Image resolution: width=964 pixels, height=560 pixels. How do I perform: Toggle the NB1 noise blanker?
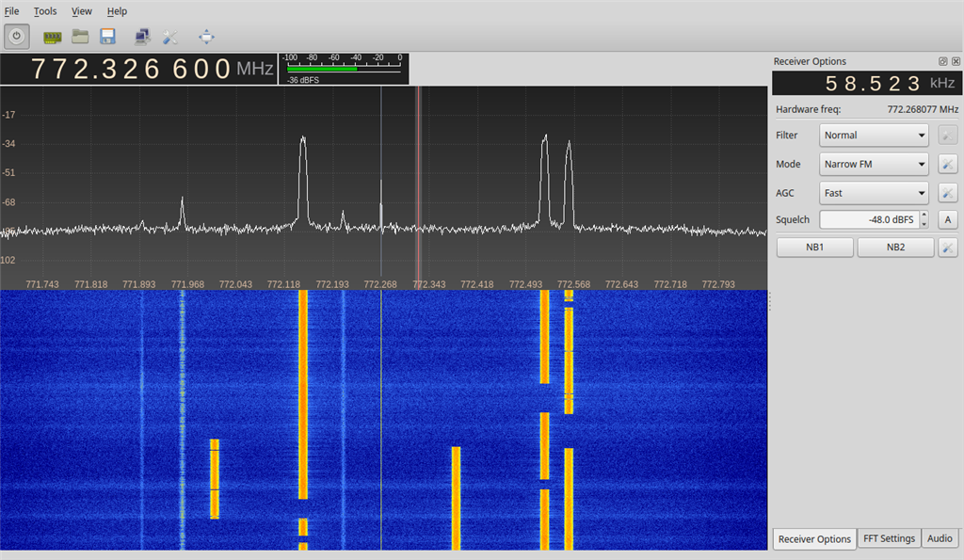click(814, 248)
